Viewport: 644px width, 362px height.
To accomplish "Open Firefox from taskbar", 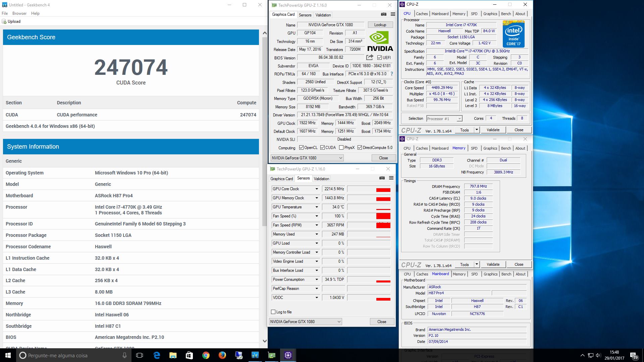I will pyautogui.click(x=222, y=355).
